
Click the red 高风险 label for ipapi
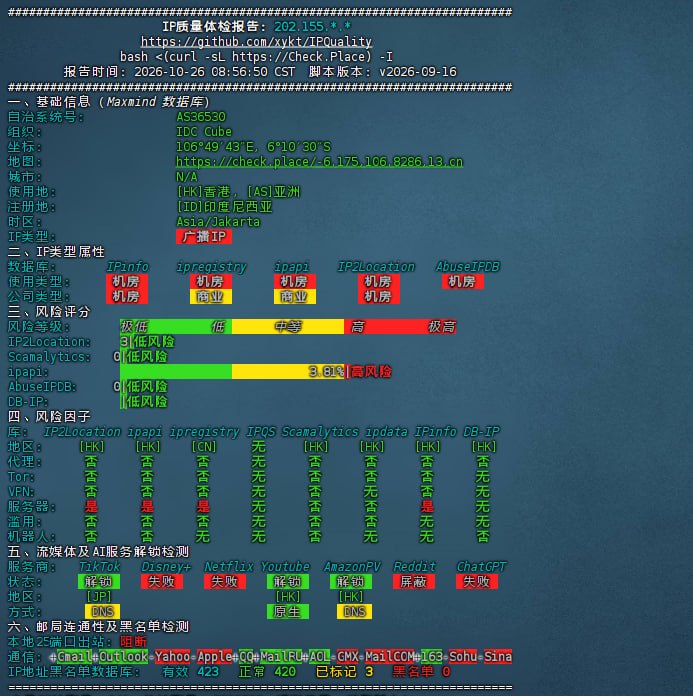click(370, 372)
